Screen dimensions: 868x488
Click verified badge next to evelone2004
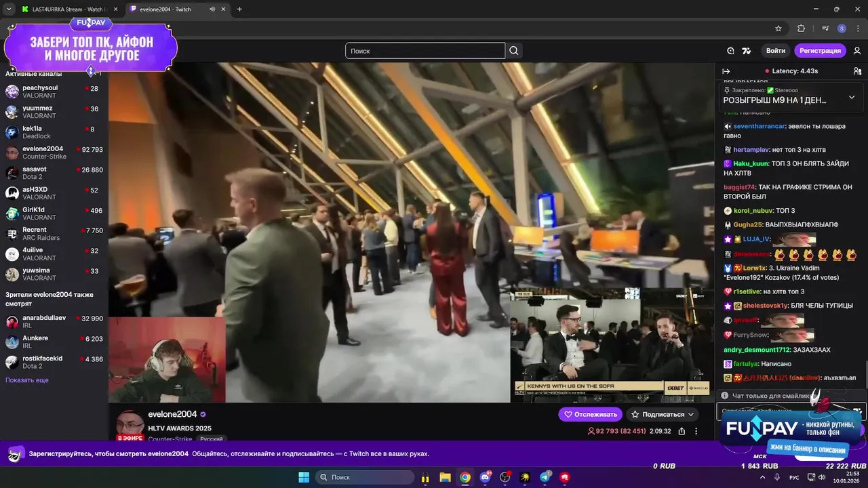pos(203,414)
